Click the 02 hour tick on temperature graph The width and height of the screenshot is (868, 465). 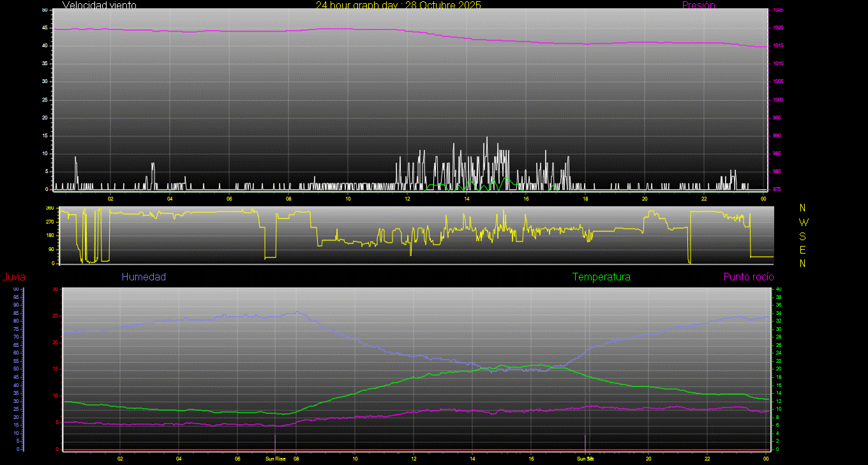tap(120, 459)
